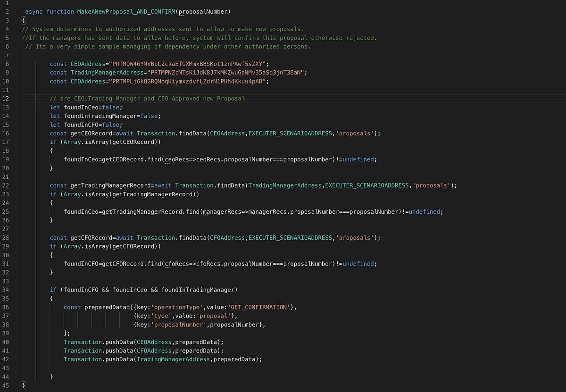Click "Transaction.pushData(CFOAddress,preparedData);" line
The width and height of the screenshot is (566, 392).
pyautogui.click(x=144, y=350)
